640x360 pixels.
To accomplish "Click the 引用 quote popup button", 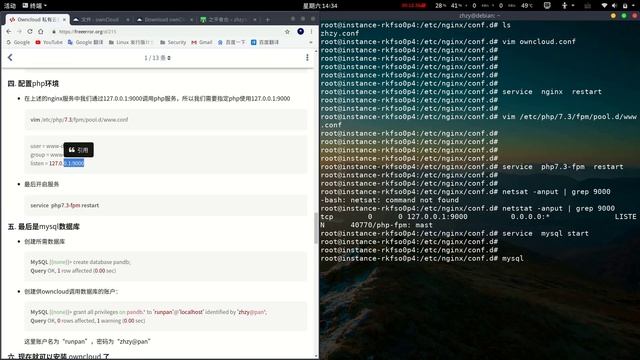I will [x=78, y=150].
